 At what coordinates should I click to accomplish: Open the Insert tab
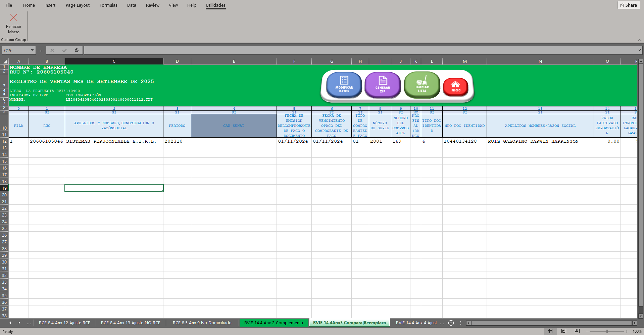[50, 5]
